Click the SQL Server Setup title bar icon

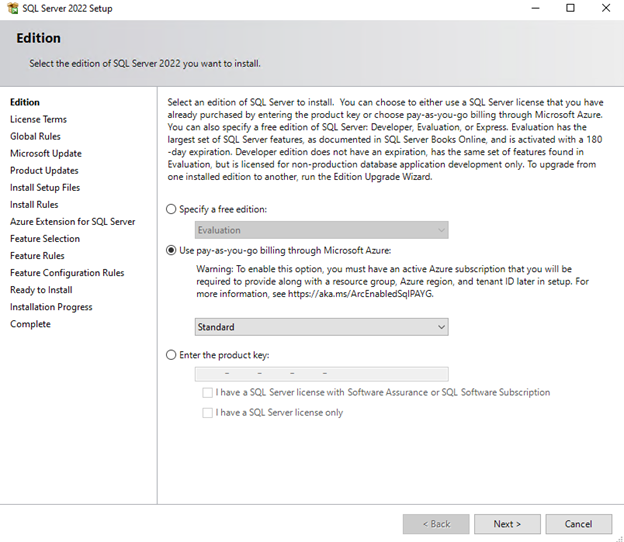point(11,8)
